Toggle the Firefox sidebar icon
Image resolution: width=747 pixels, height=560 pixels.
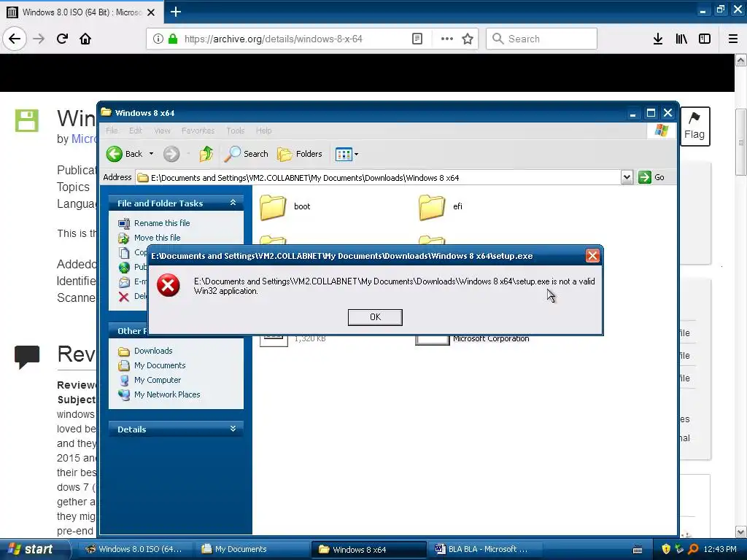[x=705, y=39]
